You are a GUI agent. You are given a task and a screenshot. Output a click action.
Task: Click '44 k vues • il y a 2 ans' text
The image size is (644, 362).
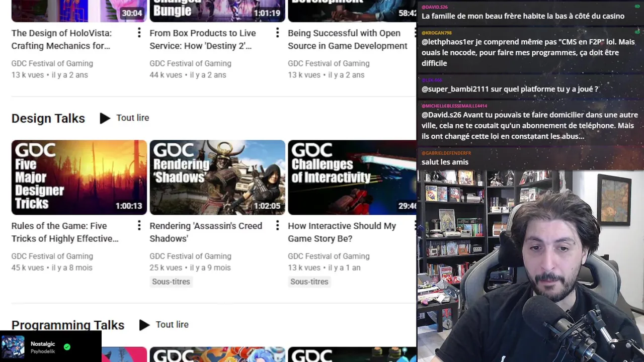coord(188,75)
